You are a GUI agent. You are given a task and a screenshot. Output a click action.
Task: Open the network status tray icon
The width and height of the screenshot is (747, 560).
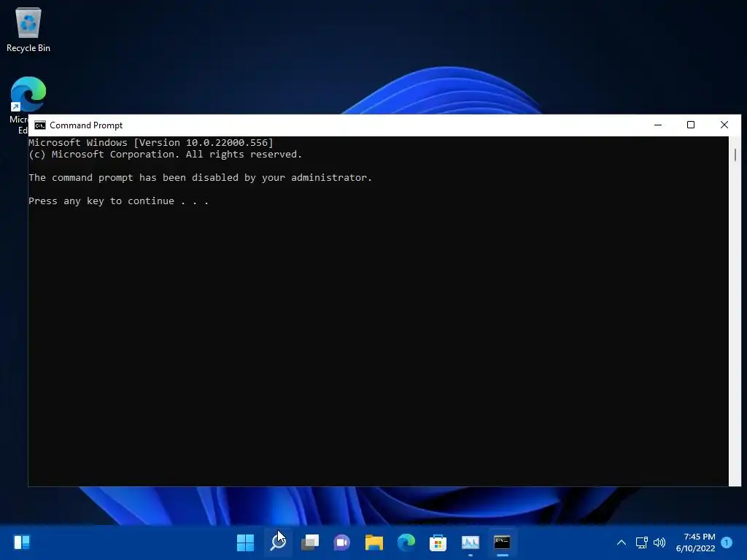(x=641, y=542)
